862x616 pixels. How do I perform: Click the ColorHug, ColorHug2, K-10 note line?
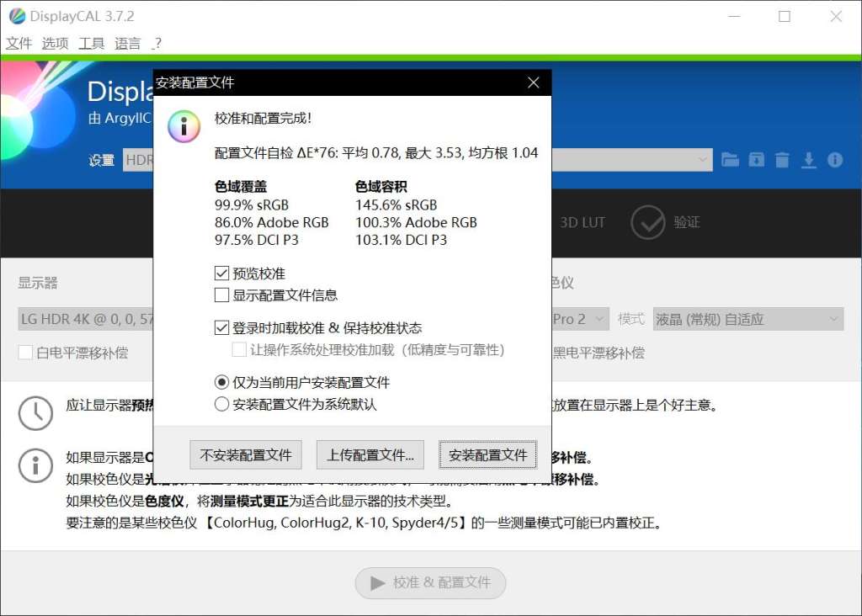(364, 523)
